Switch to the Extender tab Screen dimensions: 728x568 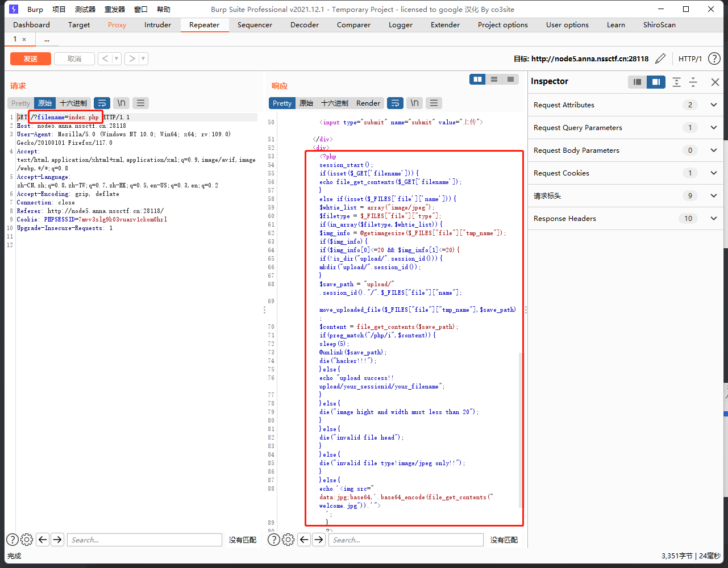tap(446, 25)
